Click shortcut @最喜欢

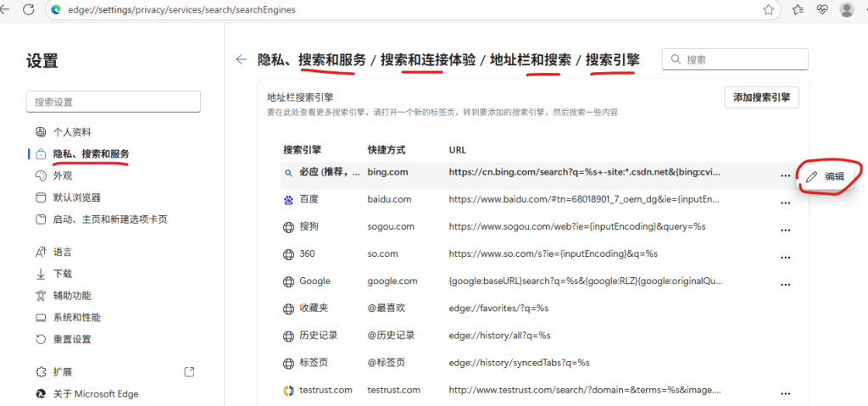[x=387, y=308]
